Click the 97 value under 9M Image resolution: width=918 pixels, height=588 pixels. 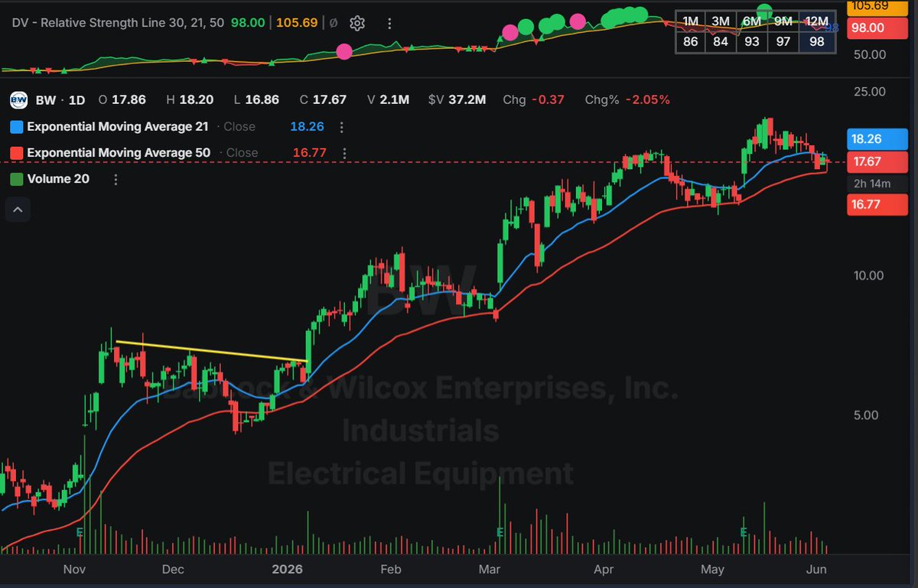point(783,42)
